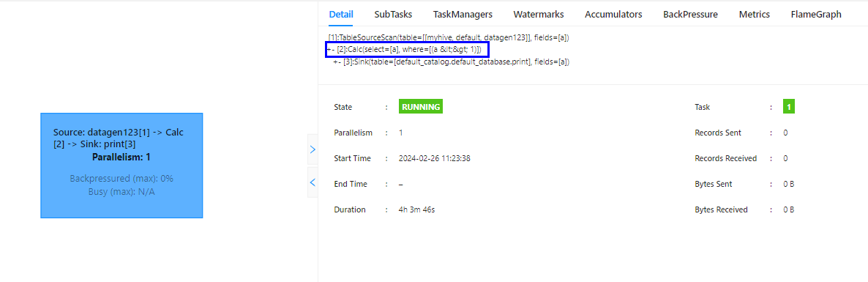Open the Metrics tab
868x282 pixels.
tap(754, 15)
